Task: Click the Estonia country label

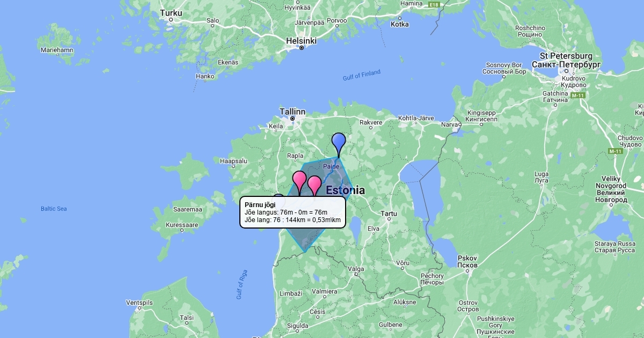Action: click(345, 190)
